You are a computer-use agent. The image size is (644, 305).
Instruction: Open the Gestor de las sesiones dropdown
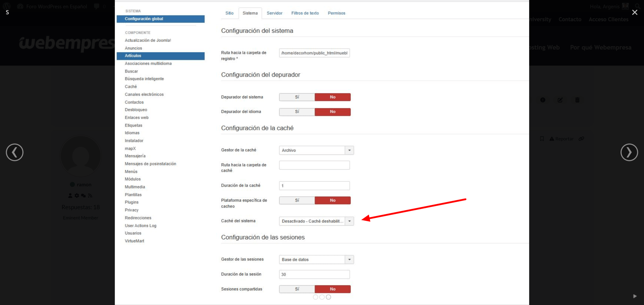(316, 260)
